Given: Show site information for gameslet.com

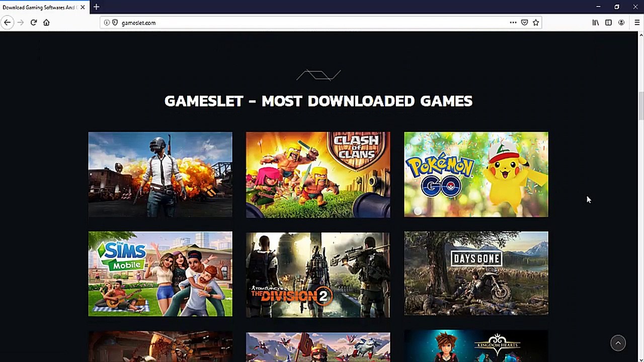Looking at the screenshot, I should 107,23.
